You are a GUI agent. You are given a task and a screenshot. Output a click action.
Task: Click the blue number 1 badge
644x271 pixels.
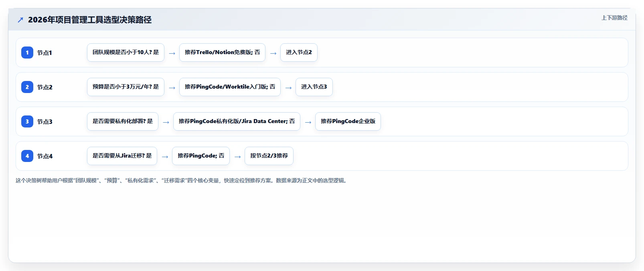pos(27,53)
